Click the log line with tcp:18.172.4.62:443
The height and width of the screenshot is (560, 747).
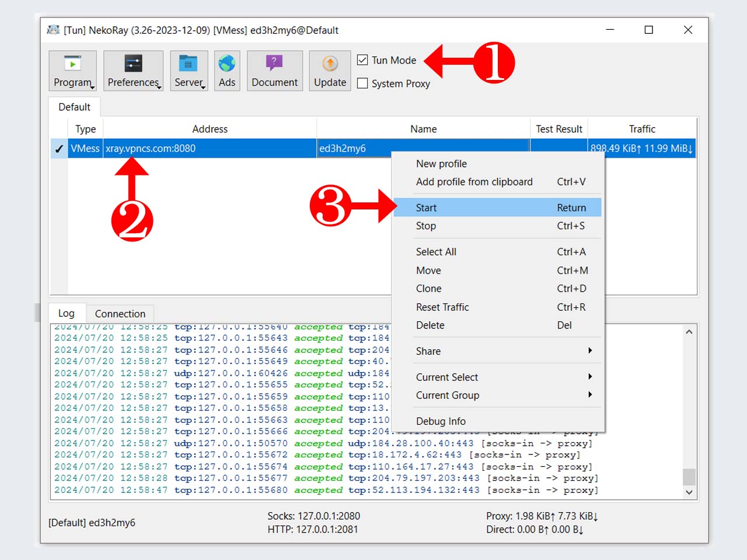coord(317,455)
